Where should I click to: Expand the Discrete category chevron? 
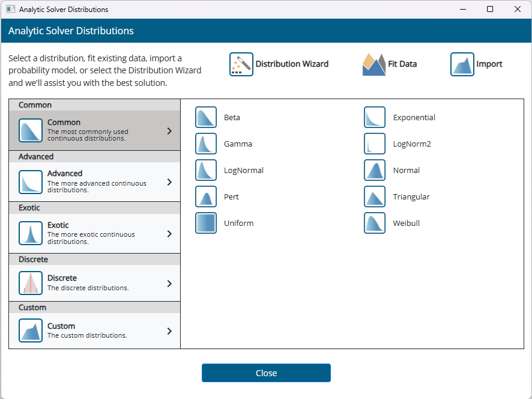[169, 284]
